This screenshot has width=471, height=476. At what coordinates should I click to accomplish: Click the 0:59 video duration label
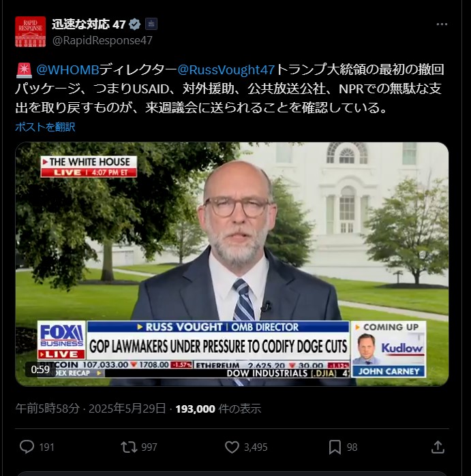40,370
